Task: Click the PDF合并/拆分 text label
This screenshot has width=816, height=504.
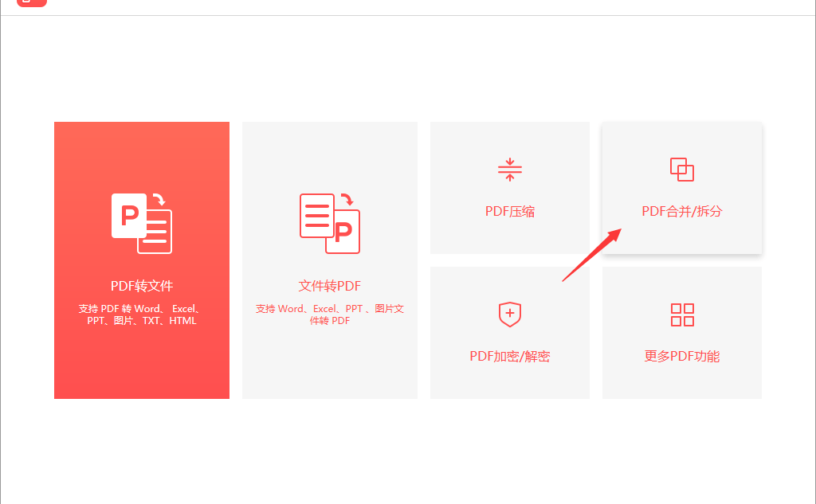Action: (x=682, y=211)
